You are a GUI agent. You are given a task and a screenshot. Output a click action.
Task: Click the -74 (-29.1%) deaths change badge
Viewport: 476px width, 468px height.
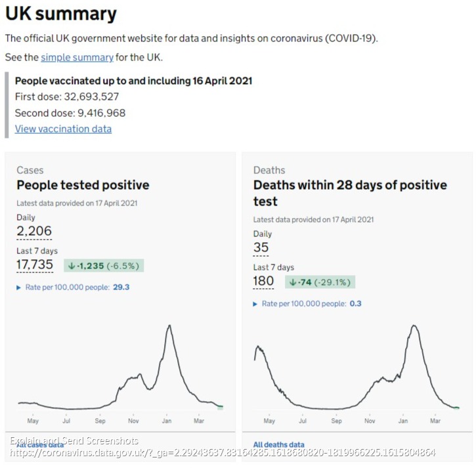pyautogui.click(x=320, y=282)
